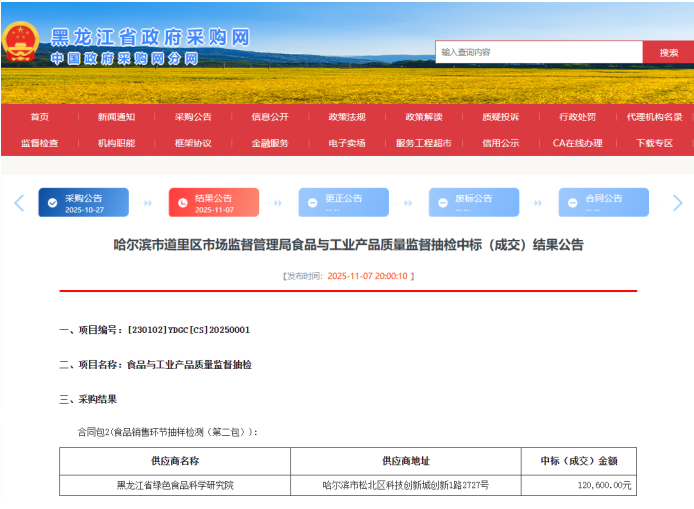694x509 pixels.
Task: Open the 下载专区 navigation item
Action: [x=655, y=143]
